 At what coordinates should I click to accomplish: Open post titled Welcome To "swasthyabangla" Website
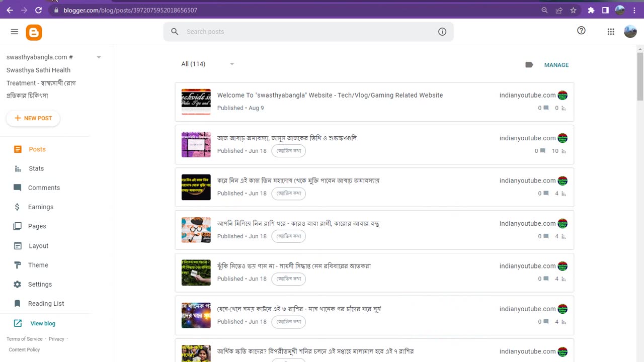pyautogui.click(x=330, y=95)
